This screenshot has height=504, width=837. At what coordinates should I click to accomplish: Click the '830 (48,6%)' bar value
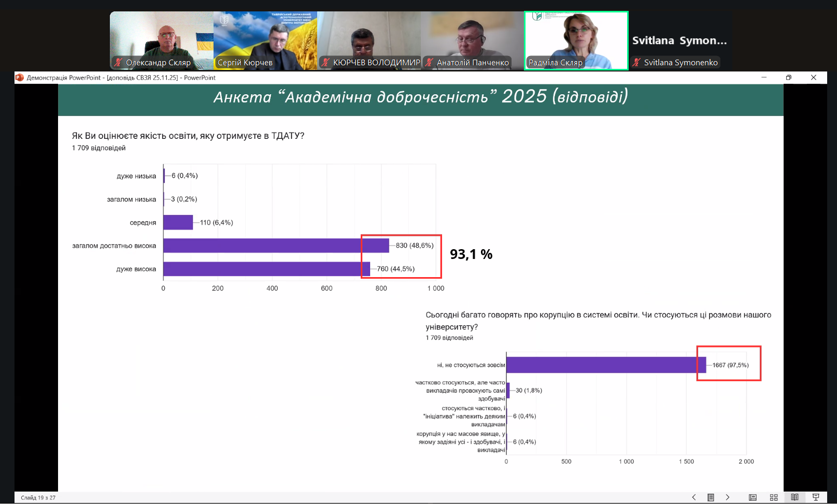click(x=415, y=246)
